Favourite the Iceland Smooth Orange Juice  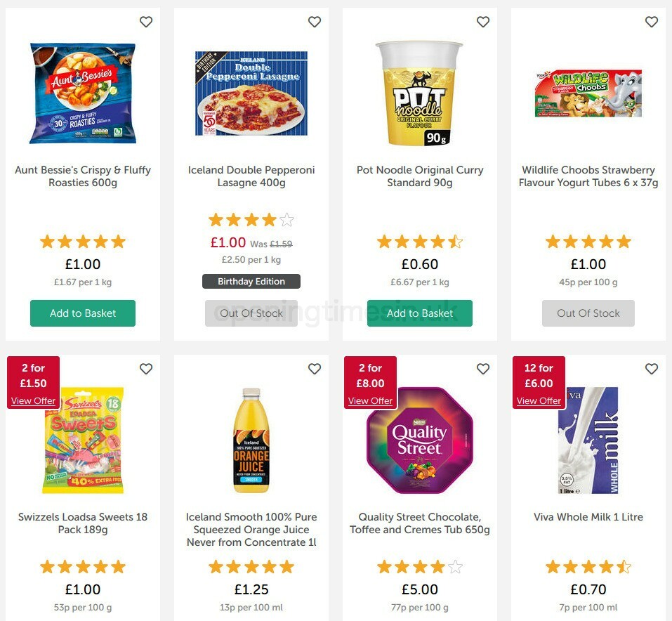point(315,368)
